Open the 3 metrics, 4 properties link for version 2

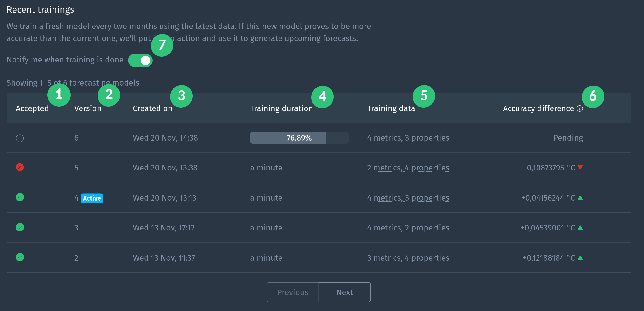408,258
